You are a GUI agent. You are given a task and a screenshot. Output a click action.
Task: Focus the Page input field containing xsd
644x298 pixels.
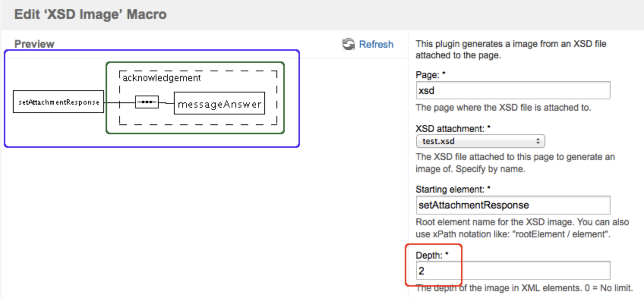[x=513, y=91]
